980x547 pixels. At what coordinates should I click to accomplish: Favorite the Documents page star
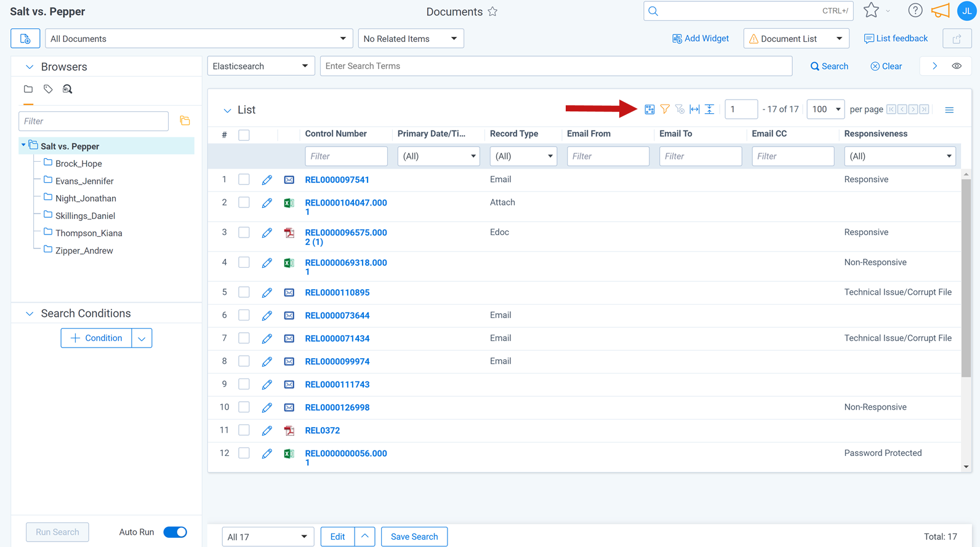(492, 12)
